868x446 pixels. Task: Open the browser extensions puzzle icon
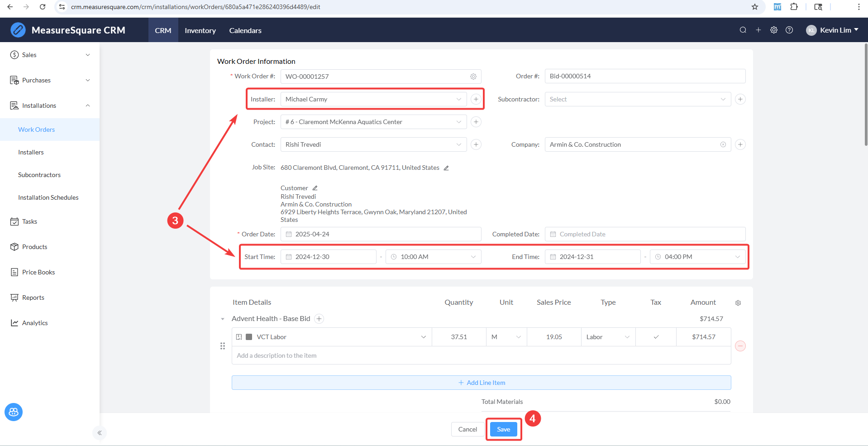point(794,7)
